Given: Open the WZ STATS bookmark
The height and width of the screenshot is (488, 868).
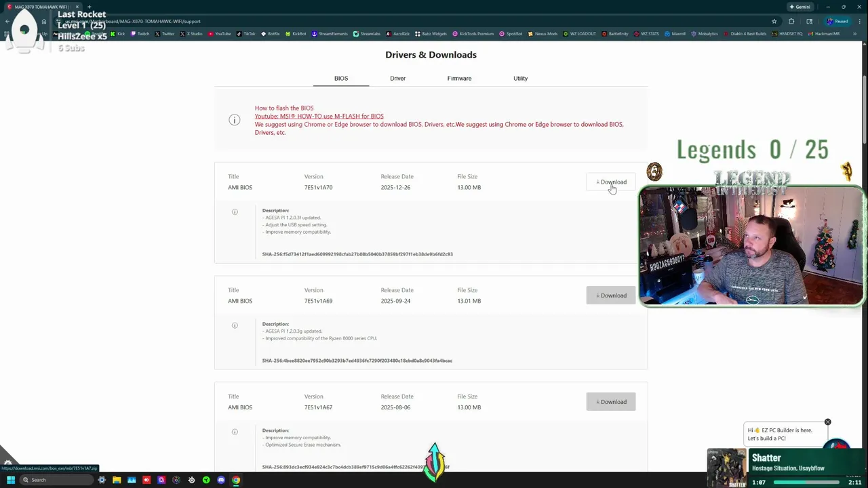Looking at the screenshot, I should (x=646, y=34).
